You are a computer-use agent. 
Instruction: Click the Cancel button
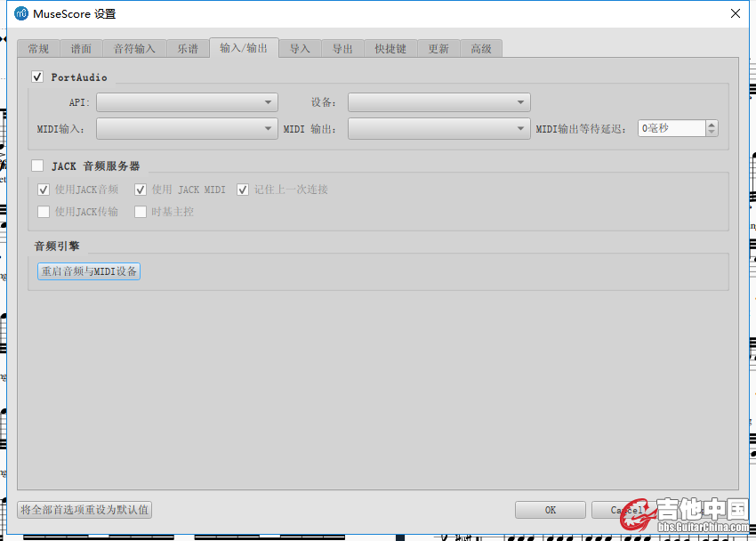pyautogui.click(x=627, y=510)
